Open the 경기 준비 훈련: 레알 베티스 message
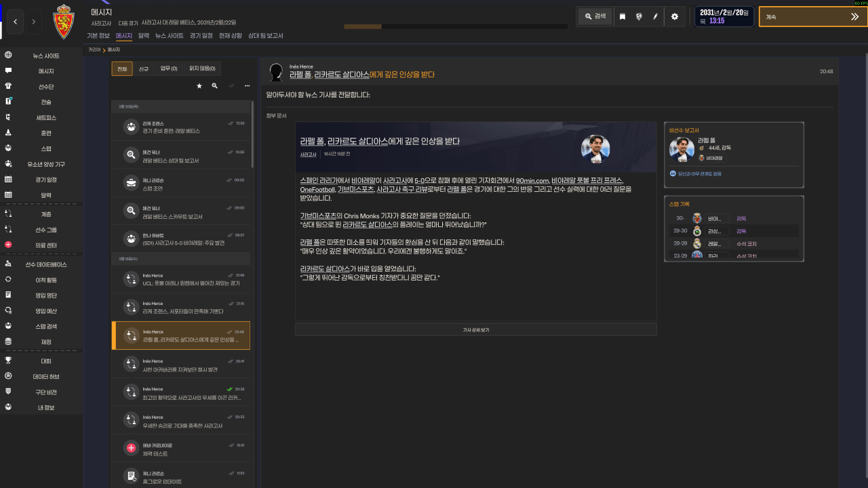Screen dimensions: 868x488 coord(182,127)
